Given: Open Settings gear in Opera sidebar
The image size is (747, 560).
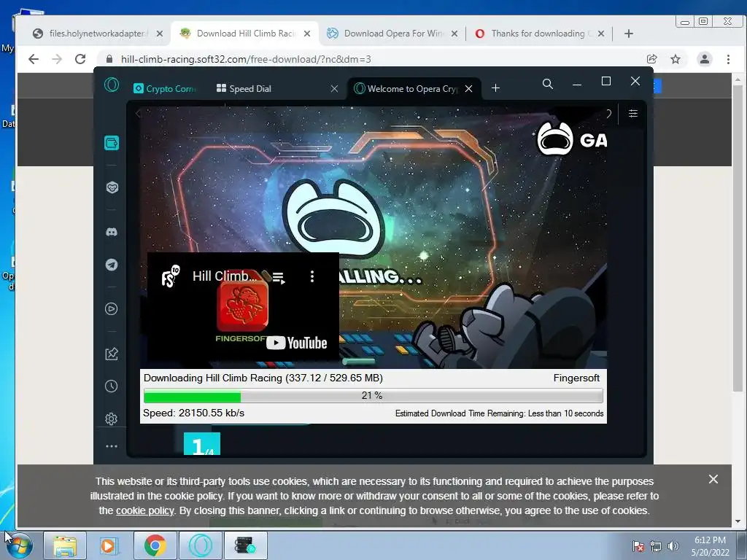Looking at the screenshot, I should [112, 419].
